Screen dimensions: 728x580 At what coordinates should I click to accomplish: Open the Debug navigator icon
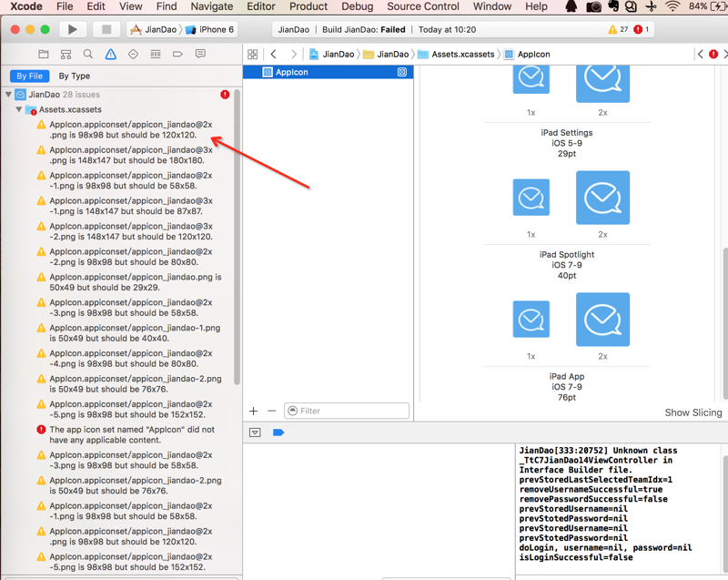coord(156,55)
